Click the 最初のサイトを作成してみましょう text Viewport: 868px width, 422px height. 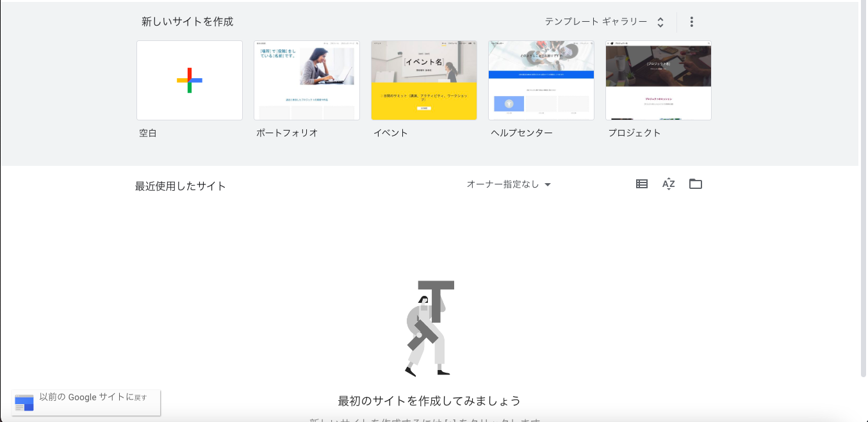[x=429, y=401]
